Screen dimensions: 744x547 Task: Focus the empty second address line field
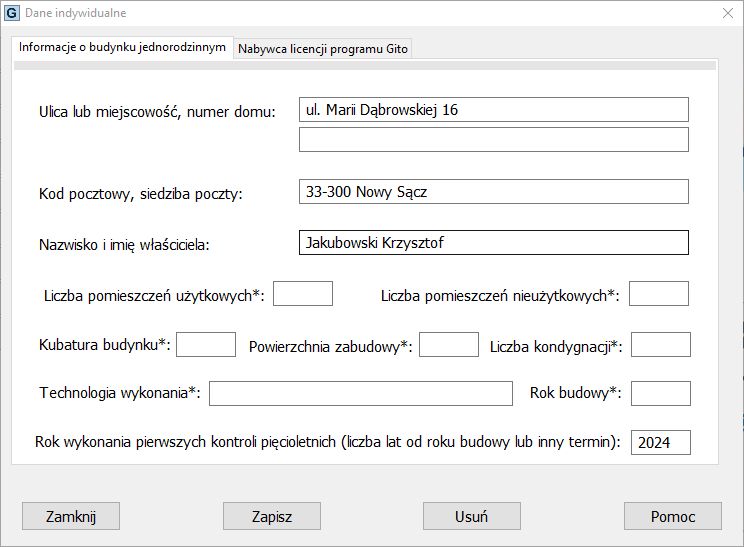[x=494, y=139]
